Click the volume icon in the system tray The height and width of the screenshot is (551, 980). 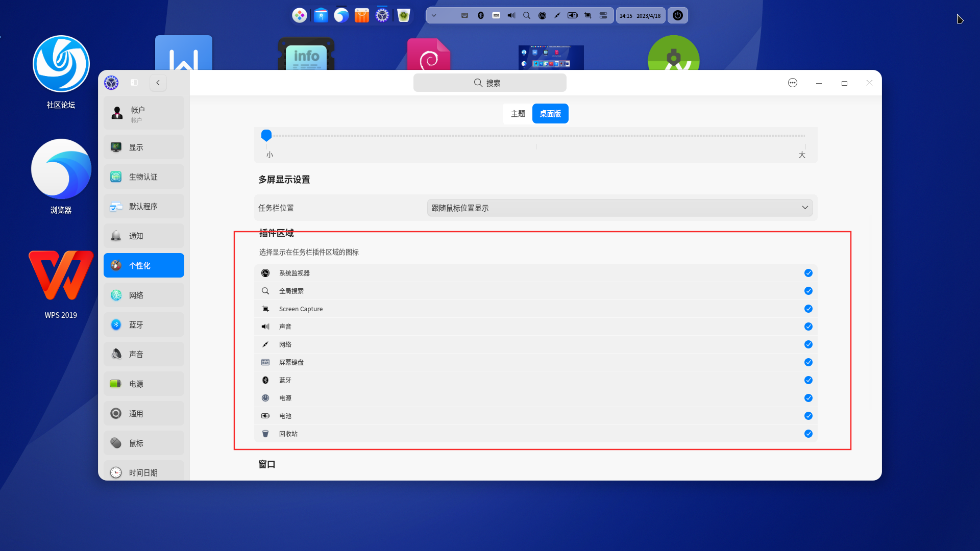pos(511,15)
